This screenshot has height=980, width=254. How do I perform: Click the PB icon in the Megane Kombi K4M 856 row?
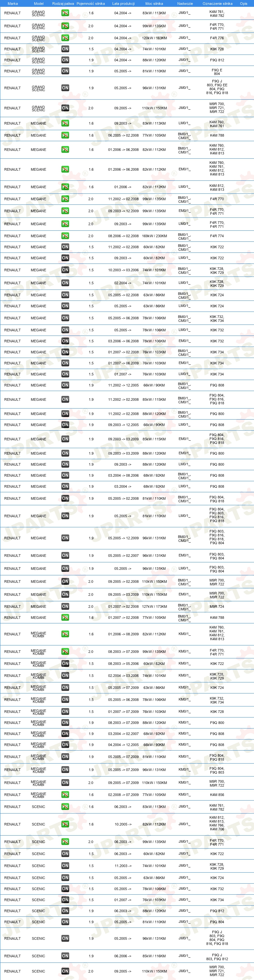point(65,795)
